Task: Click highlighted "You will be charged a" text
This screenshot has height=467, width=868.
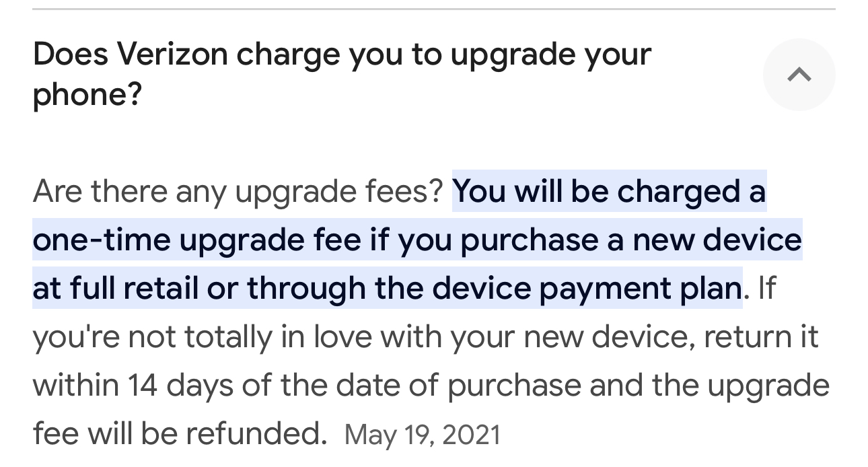Action: pyautogui.click(x=609, y=192)
